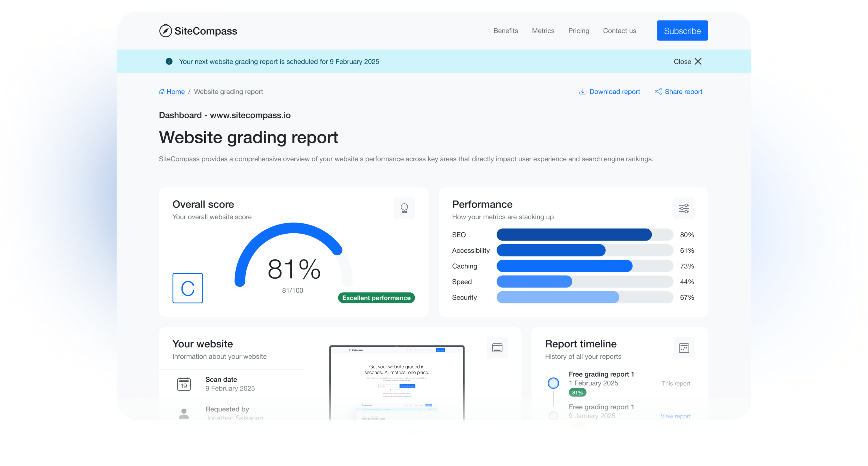This screenshot has width=868, height=466.
Task: Click the Scan date calendar icon
Action: coord(184,384)
